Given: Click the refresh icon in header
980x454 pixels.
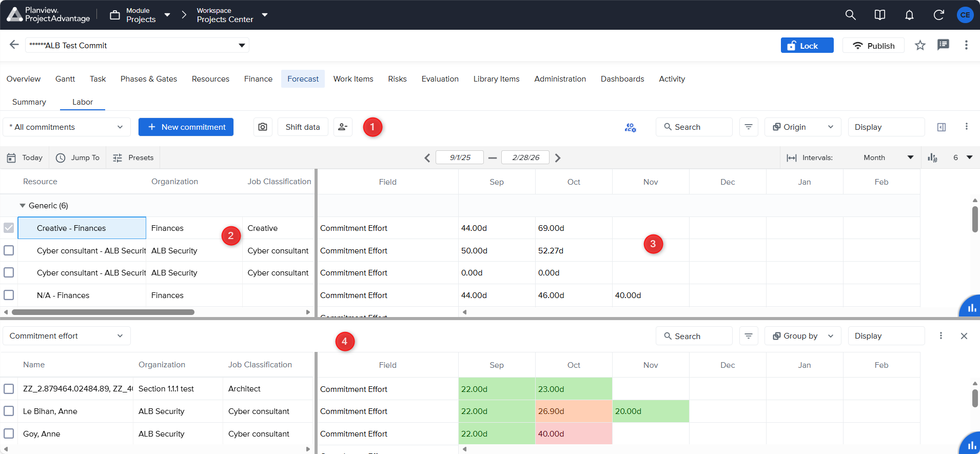Looking at the screenshot, I should (x=938, y=15).
